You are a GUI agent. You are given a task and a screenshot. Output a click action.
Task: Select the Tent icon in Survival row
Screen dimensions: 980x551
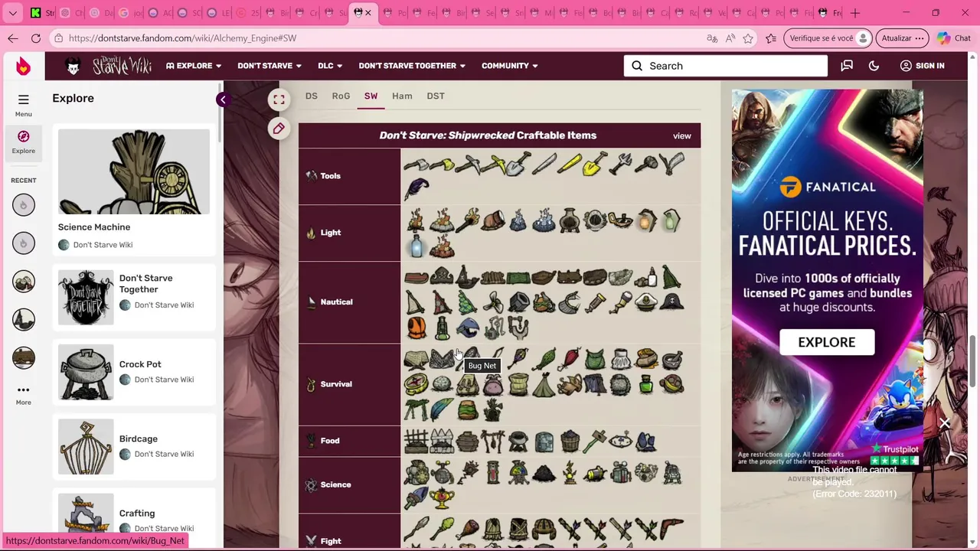point(544,384)
